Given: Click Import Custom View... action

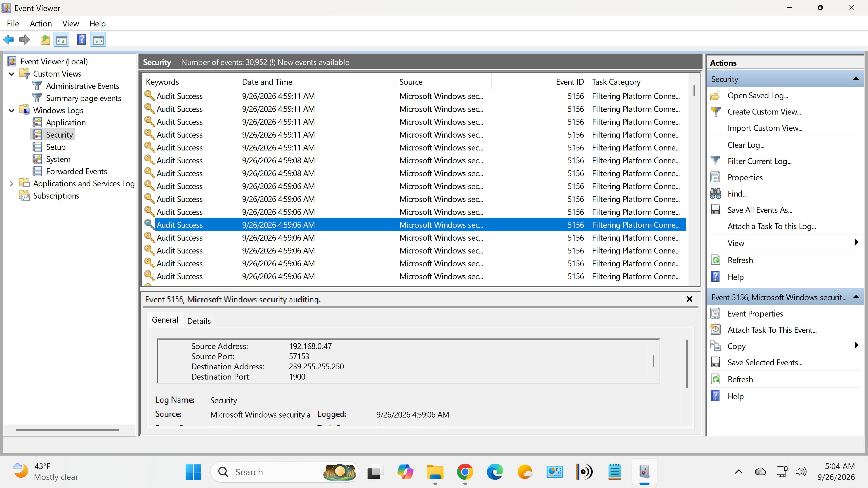Looking at the screenshot, I should 765,128.
